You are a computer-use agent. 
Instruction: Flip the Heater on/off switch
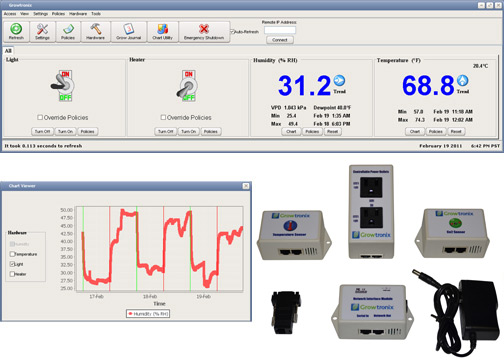point(187,85)
